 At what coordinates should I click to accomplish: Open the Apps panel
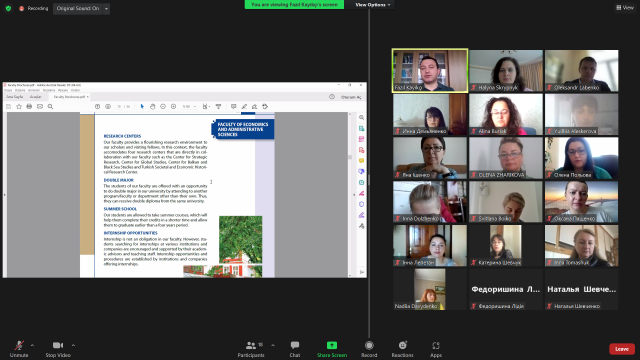[436, 349]
